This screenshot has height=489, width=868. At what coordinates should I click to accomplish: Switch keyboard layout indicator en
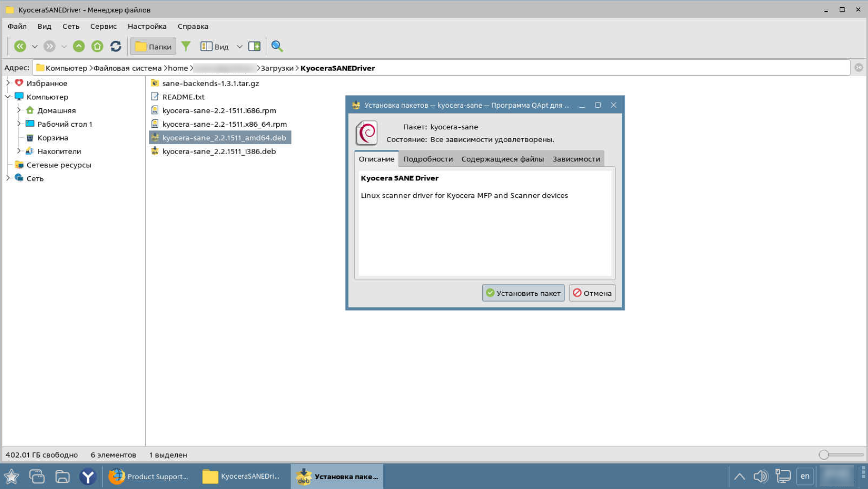(x=805, y=476)
